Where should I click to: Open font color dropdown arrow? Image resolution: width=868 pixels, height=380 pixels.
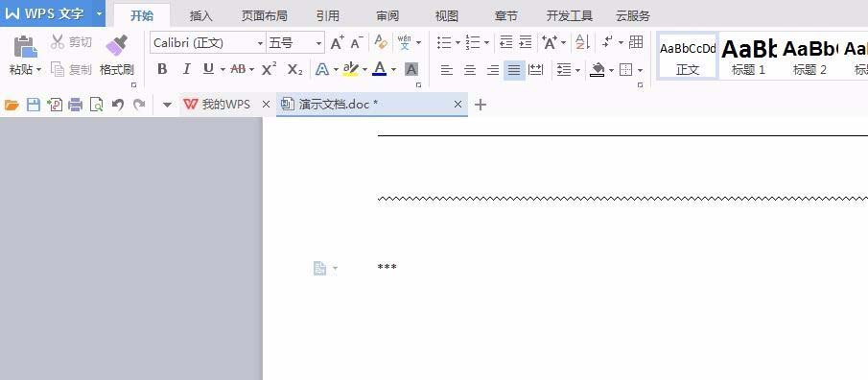[393, 70]
